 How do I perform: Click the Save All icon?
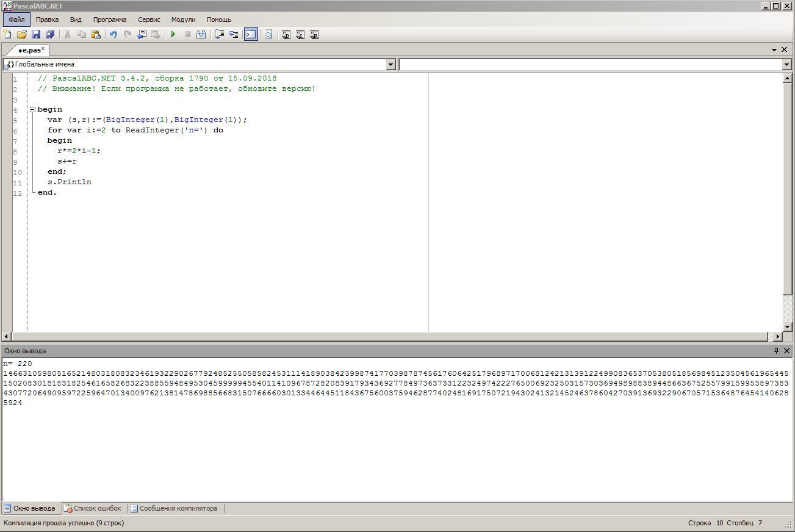[x=50, y=35]
